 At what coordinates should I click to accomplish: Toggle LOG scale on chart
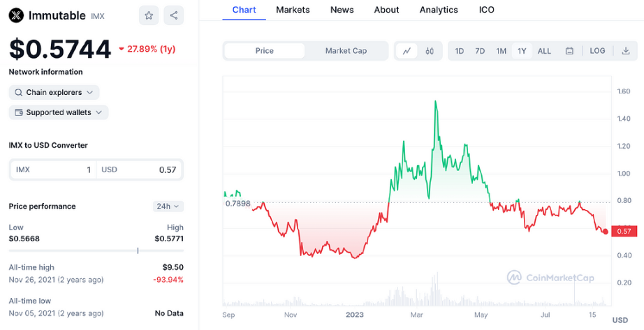pyautogui.click(x=597, y=51)
